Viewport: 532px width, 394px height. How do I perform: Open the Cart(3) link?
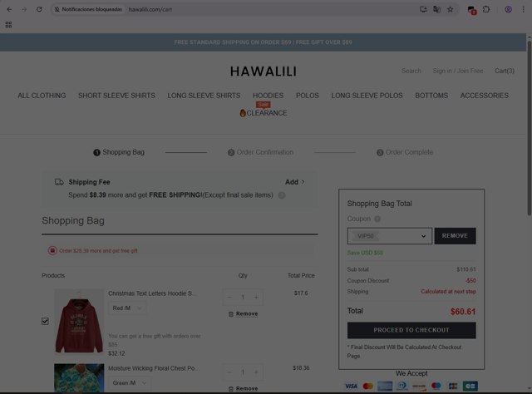tap(505, 71)
